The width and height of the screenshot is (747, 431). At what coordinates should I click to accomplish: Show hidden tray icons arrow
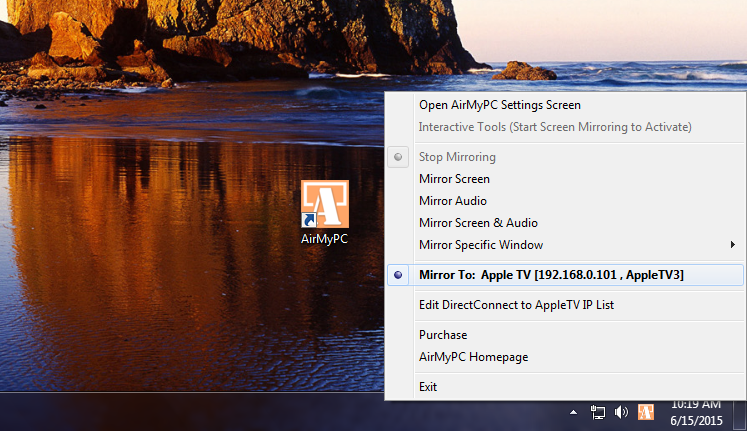(574, 412)
